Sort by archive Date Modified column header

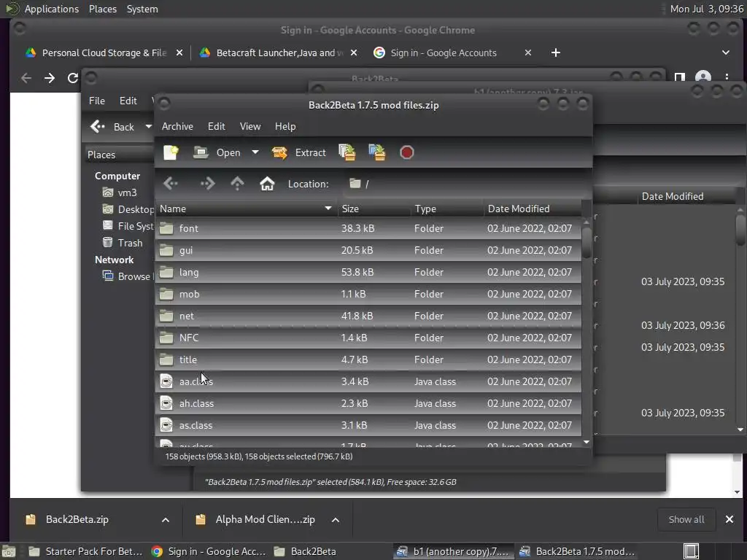pos(532,209)
